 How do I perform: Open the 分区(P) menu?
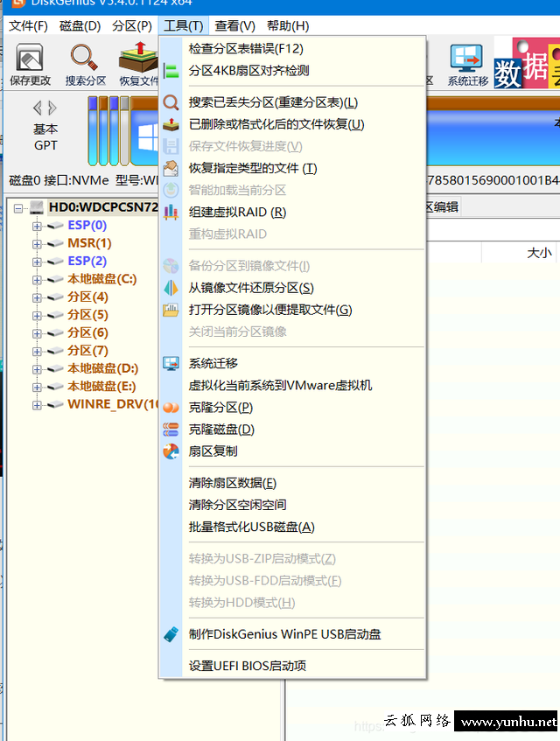tap(132, 25)
